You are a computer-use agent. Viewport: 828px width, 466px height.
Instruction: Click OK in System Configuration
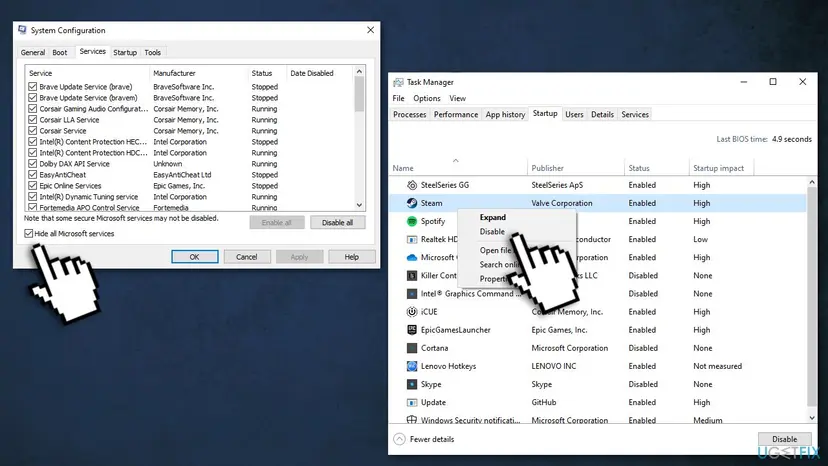click(x=194, y=257)
